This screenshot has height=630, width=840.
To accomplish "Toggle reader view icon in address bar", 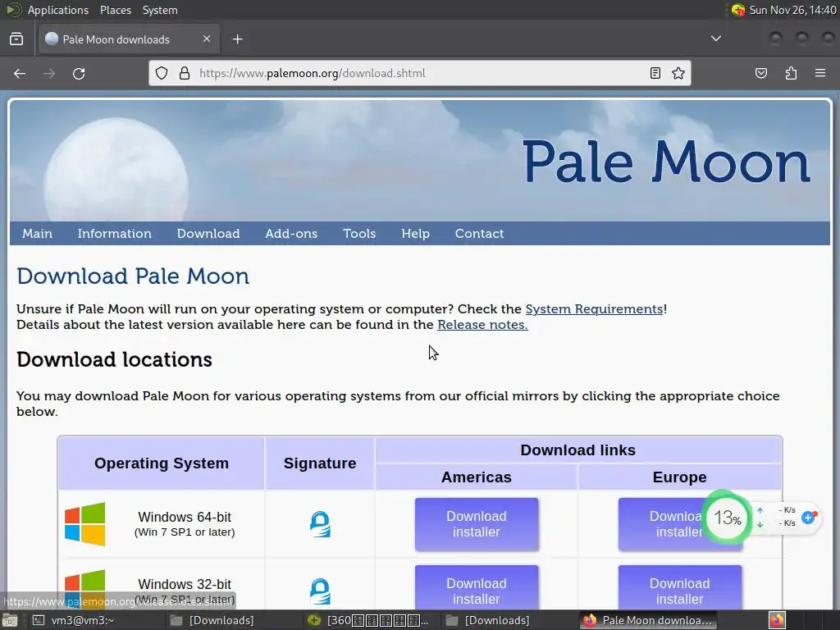I will coord(655,73).
